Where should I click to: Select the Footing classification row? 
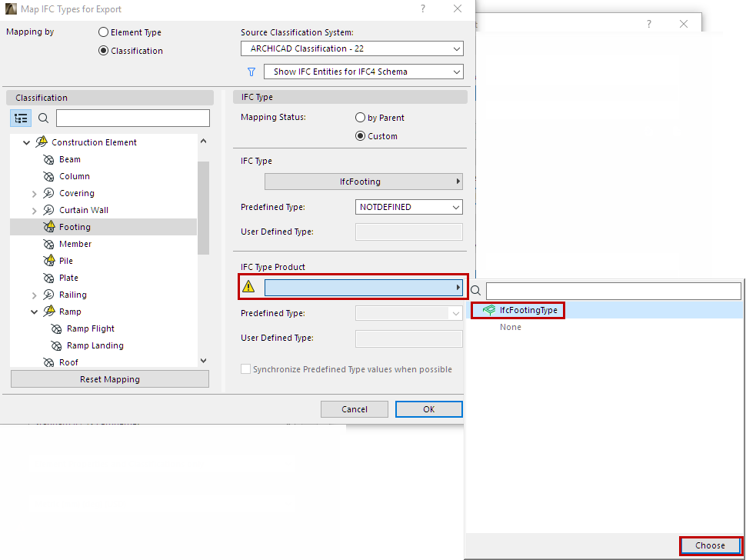coord(103,227)
